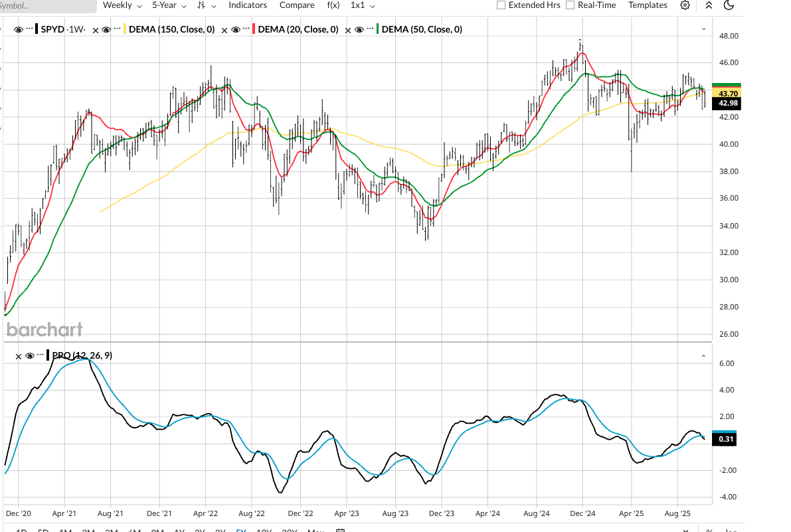The image size is (791, 532).
Task: Click the DEMA (20, Close, 0) label
Action: click(298, 29)
